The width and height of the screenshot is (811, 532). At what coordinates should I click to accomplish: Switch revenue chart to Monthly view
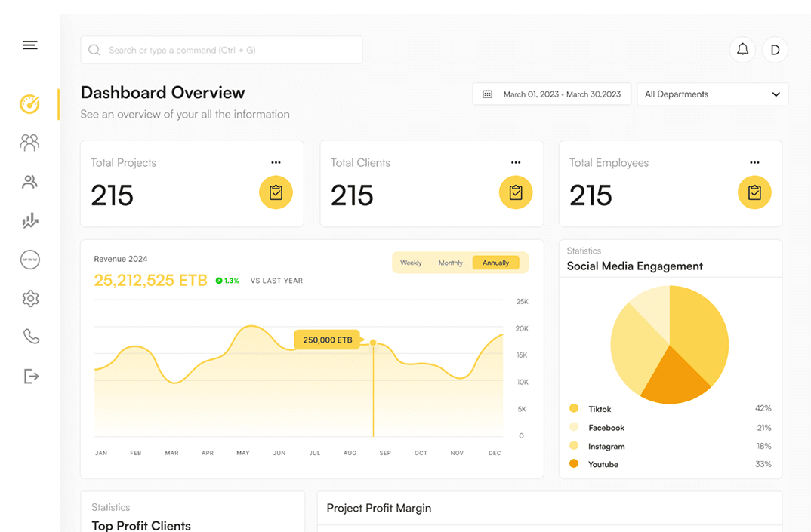451,263
